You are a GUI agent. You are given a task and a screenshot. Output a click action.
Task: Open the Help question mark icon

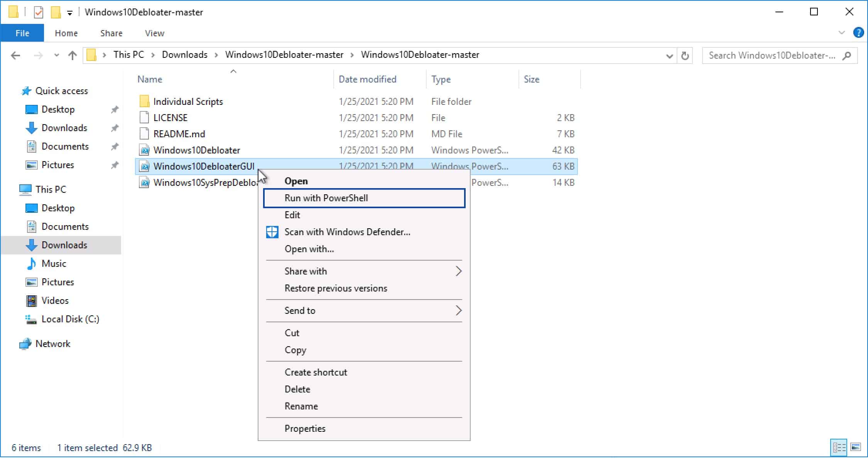click(859, 33)
